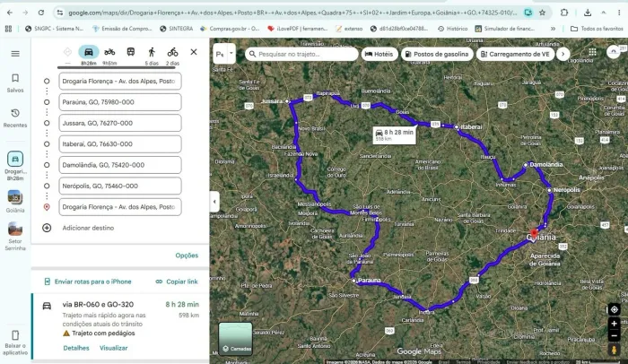Reload the page
Image resolution: width=628 pixels, height=364 pixels.
41,13
